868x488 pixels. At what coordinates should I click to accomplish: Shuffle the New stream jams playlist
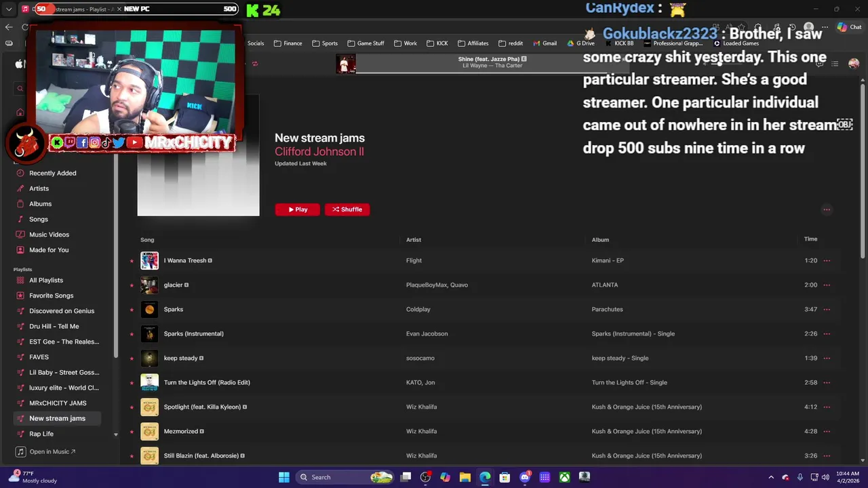347,209
